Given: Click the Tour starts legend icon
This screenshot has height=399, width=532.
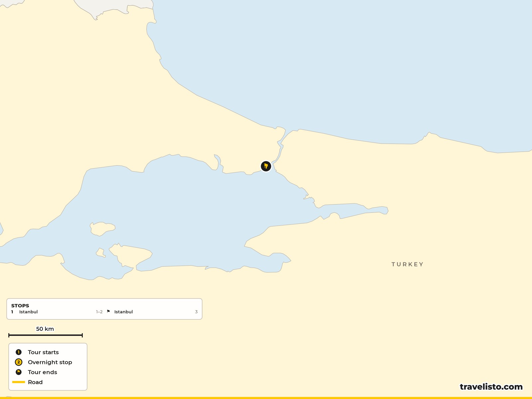Looking at the screenshot, I should click(19, 352).
